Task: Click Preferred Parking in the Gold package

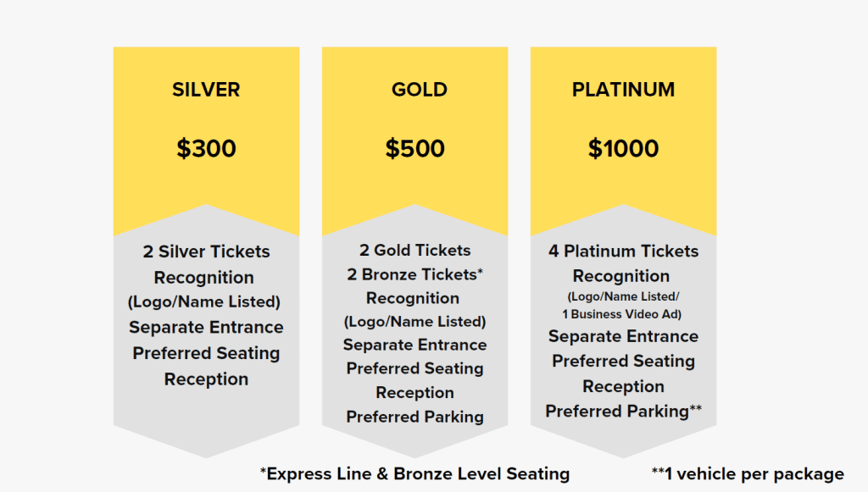Action: pos(415,417)
